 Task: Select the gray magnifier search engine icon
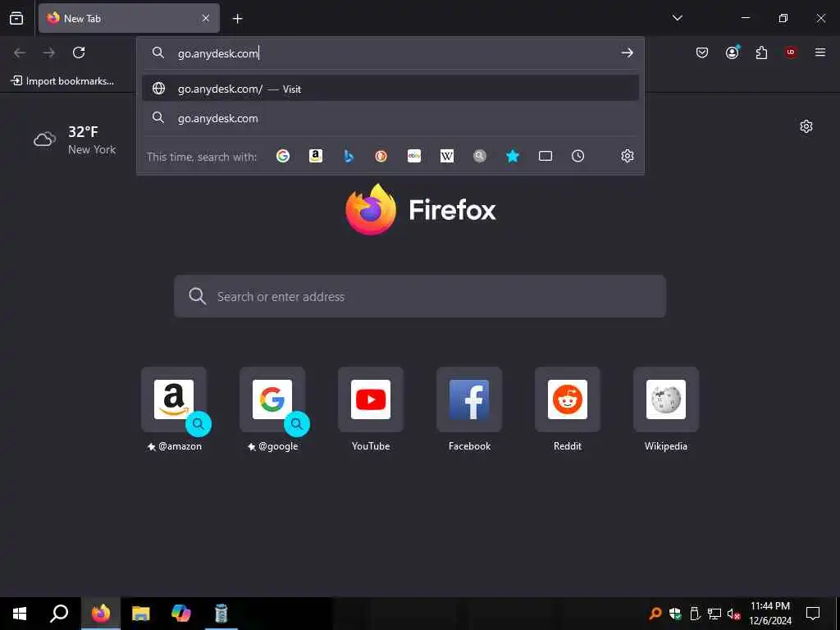pos(479,156)
